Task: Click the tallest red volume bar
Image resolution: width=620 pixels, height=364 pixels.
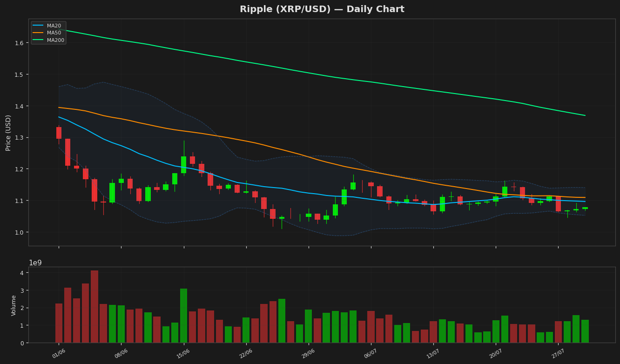Action: [94, 307]
